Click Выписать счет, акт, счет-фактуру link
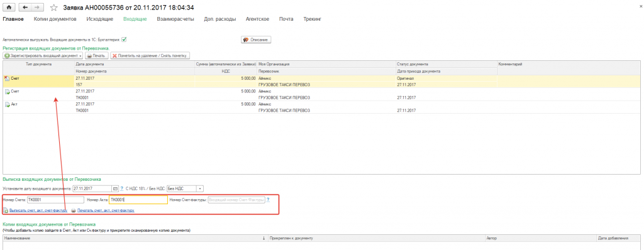This screenshot has width=644, height=250. 38,210
